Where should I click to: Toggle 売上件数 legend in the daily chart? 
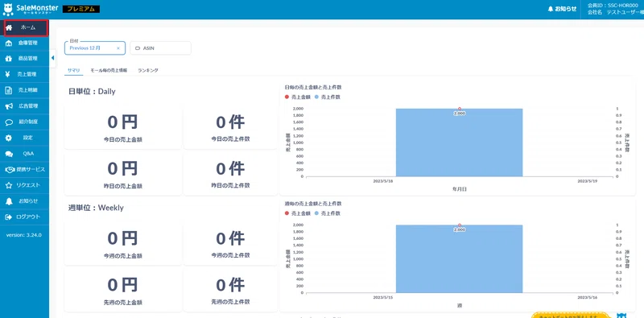328,97
